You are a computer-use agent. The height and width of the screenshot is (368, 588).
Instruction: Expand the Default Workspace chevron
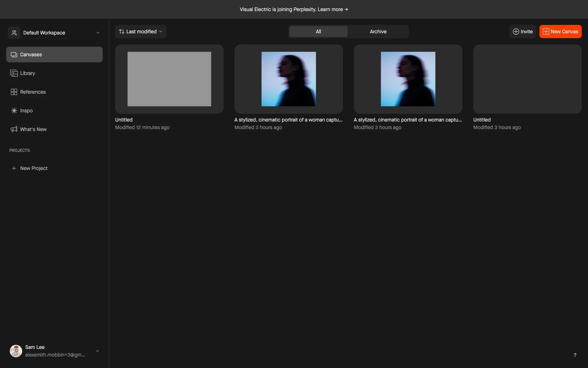pyautogui.click(x=98, y=33)
